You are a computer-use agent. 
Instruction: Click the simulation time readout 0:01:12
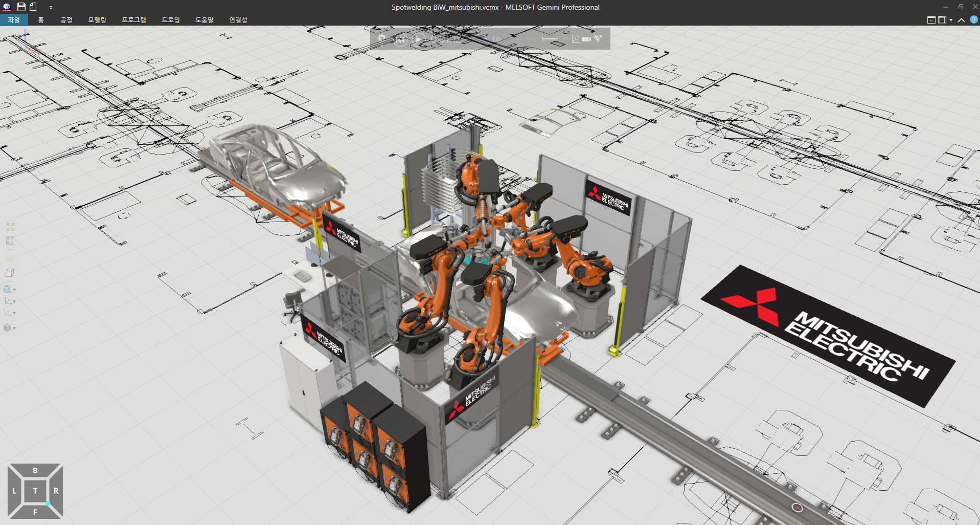(x=446, y=39)
